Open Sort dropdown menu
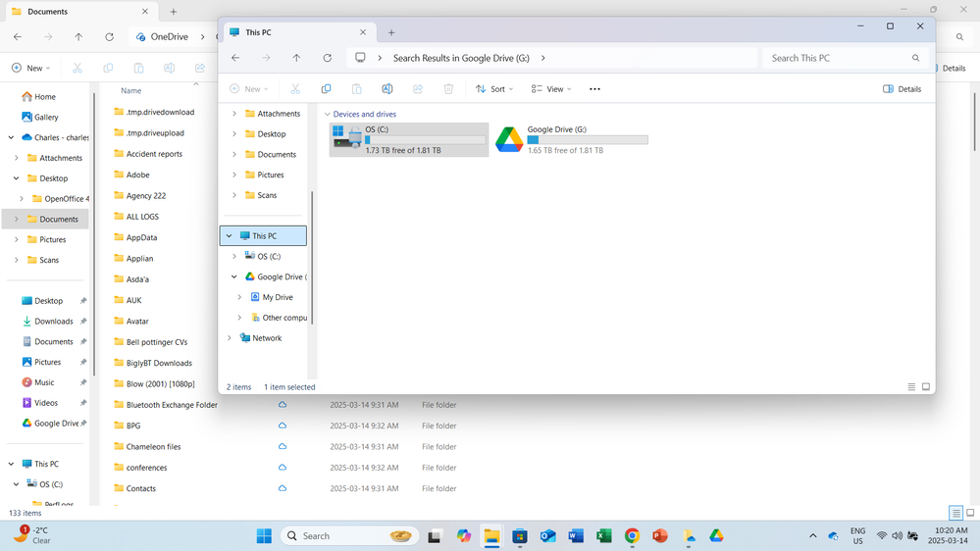980x551 pixels. point(494,88)
